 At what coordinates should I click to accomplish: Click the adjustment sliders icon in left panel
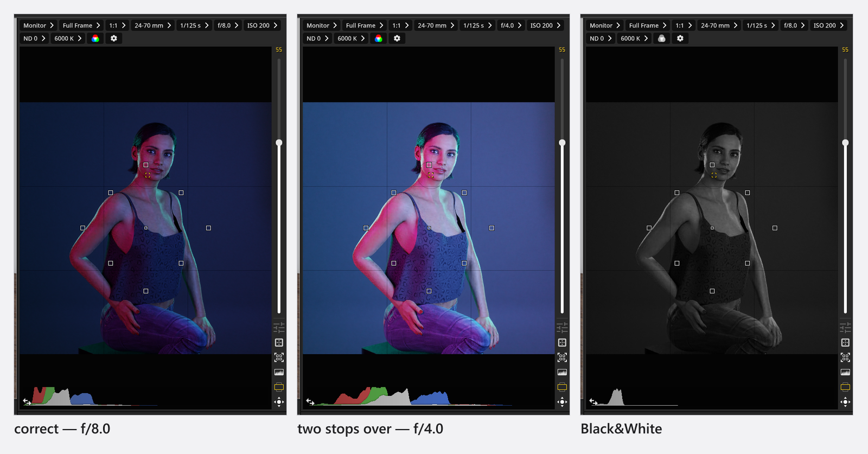[x=279, y=328]
